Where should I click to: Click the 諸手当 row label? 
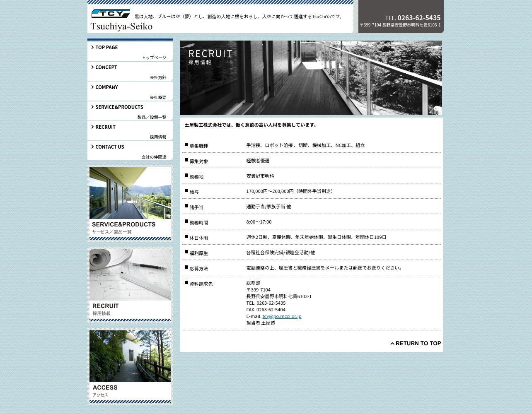[196, 207]
